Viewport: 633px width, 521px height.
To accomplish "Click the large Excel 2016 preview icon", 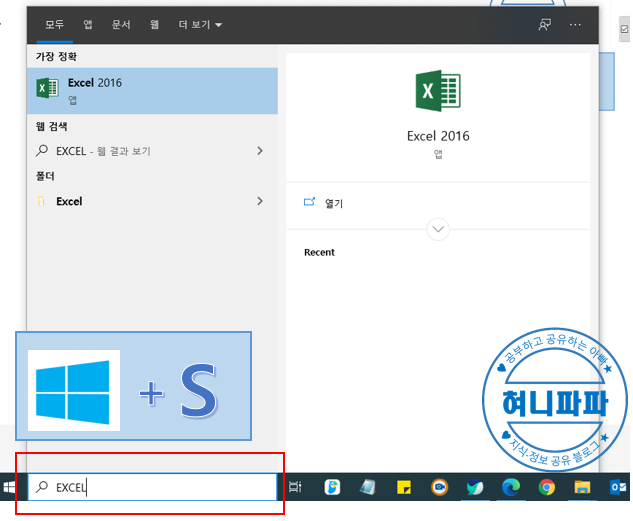I will [x=438, y=91].
